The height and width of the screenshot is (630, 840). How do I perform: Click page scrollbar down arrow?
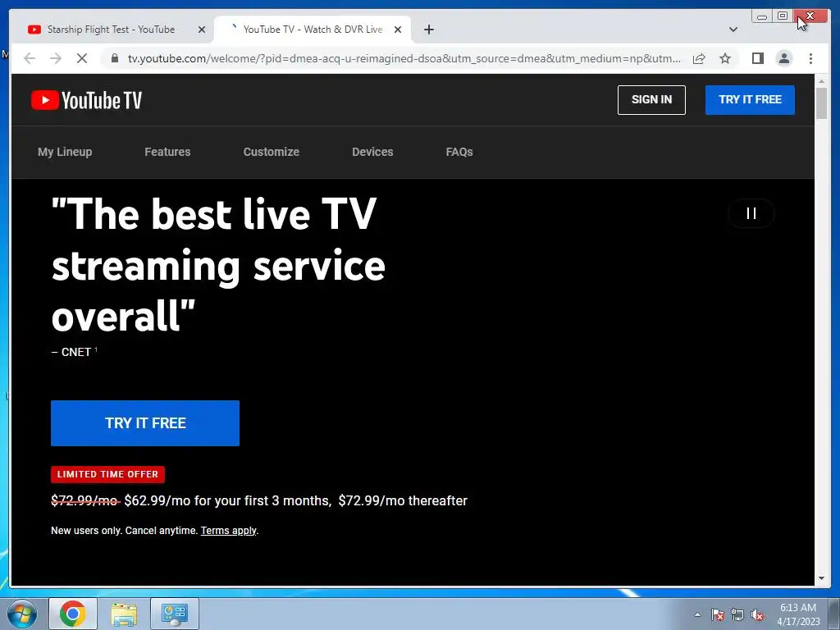click(822, 578)
